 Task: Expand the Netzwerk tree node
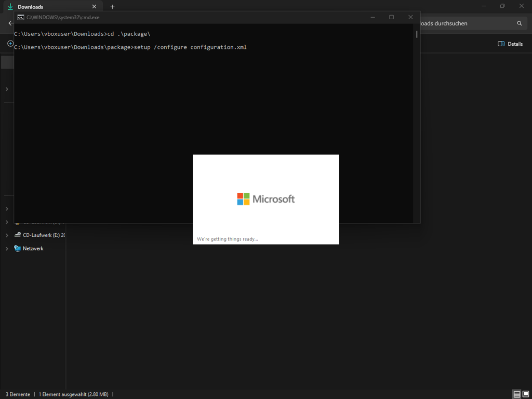point(7,249)
